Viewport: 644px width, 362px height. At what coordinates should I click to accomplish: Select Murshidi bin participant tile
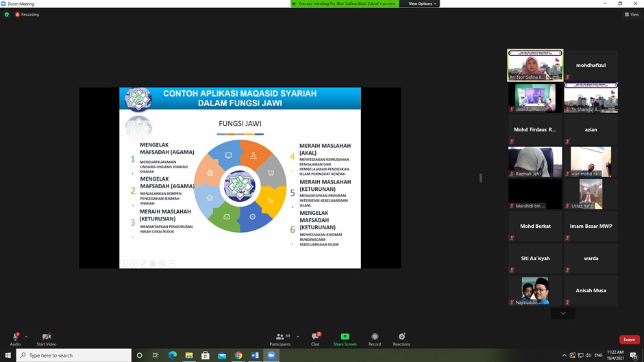click(x=535, y=194)
